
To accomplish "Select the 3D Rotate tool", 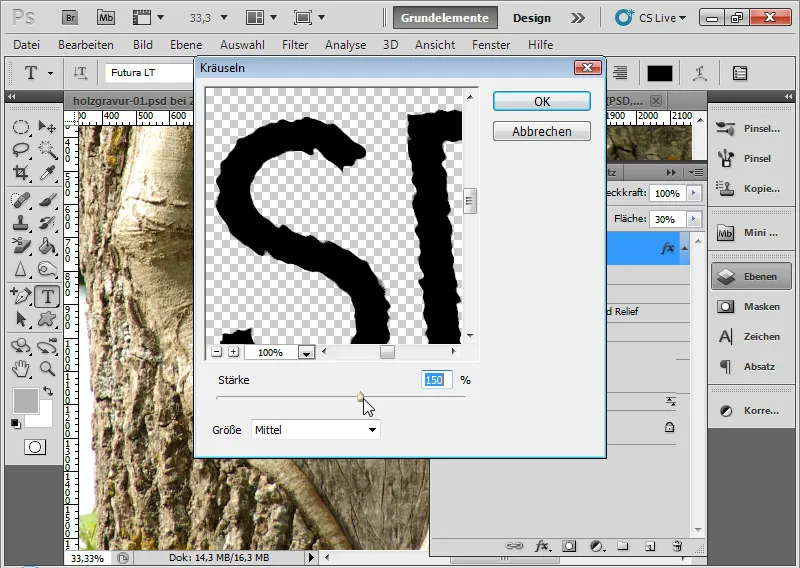I will (20, 347).
